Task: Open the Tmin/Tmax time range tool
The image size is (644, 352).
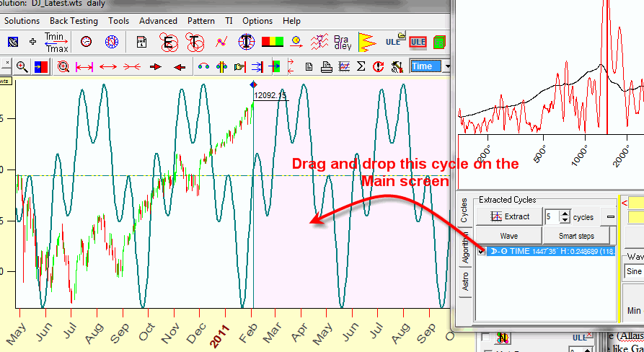Action: pos(56,42)
